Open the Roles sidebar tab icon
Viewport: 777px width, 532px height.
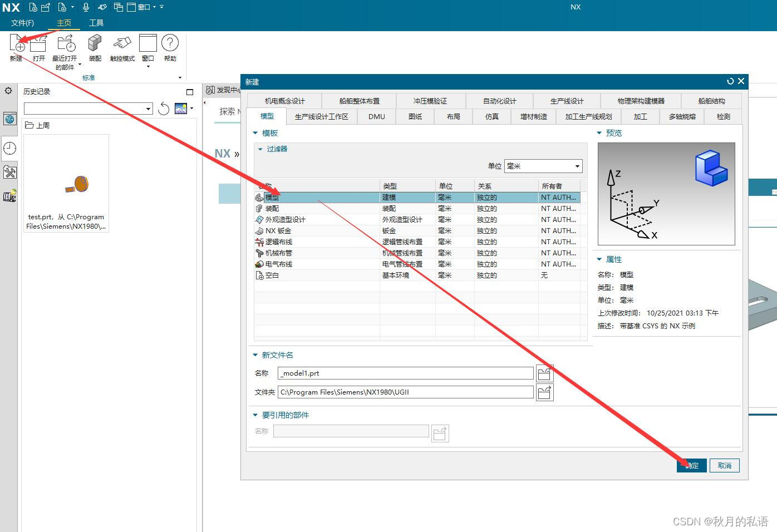[9, 196]
